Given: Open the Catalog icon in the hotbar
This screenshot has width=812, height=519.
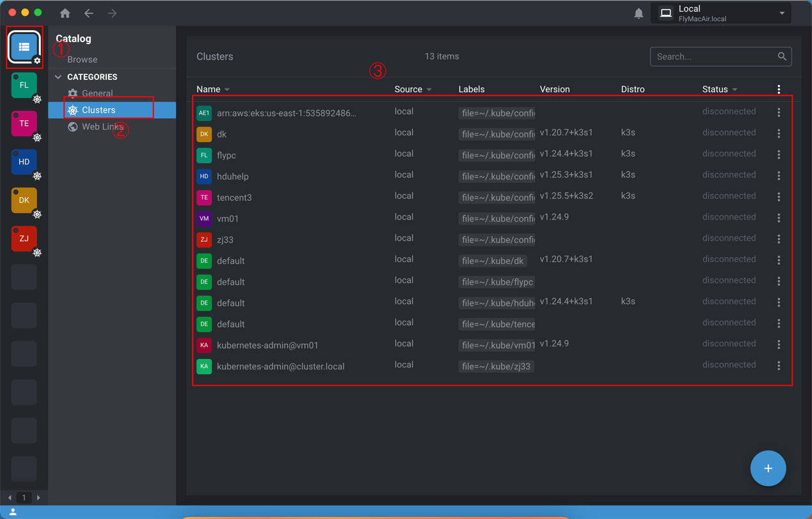Looking at the screenshot, I should click(x=24, y=47).
